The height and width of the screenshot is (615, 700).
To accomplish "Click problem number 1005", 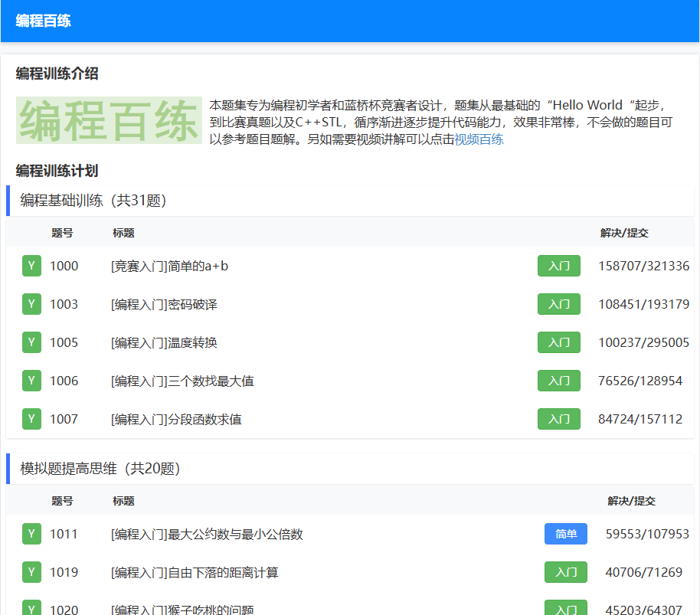I will pyautogui.click(x=64, y=343).
